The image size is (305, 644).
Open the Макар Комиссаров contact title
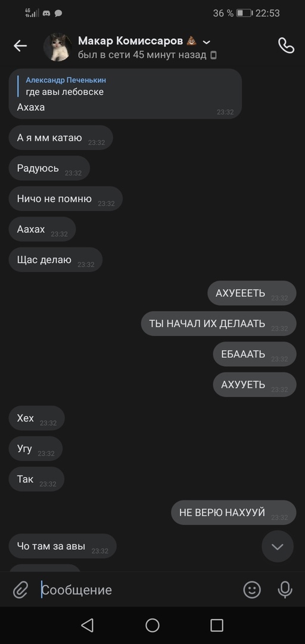(x=130, y=41)
